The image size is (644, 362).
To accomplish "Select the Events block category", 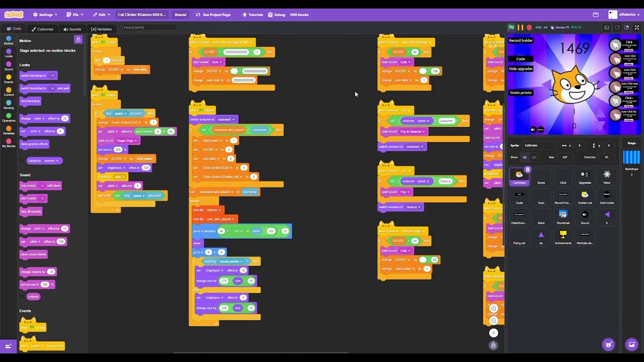I will pos(9,79).
